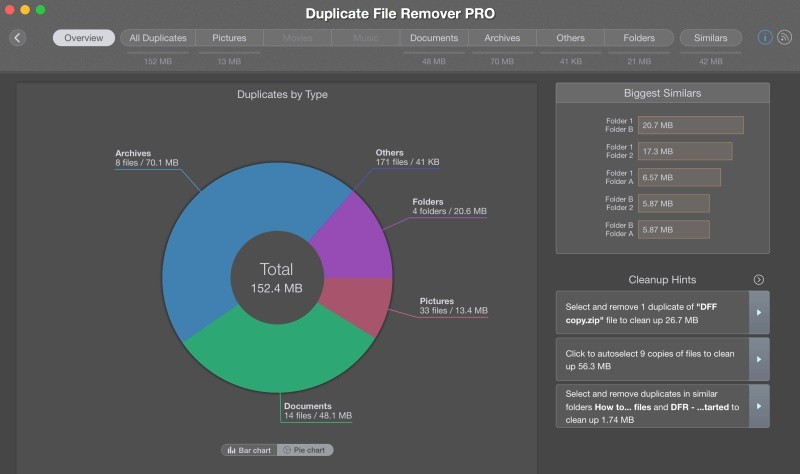The height and width of the screenshot is (474, 800).
Task: Click the Pictures 33 files / 13.4 MB label
Action: (454, 306)
